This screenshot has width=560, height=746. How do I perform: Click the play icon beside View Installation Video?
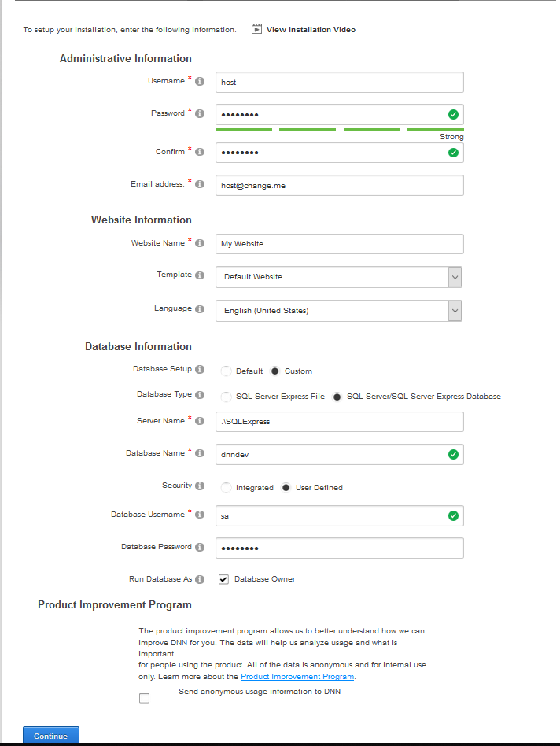pyautogui.click(x=256, y=29)
